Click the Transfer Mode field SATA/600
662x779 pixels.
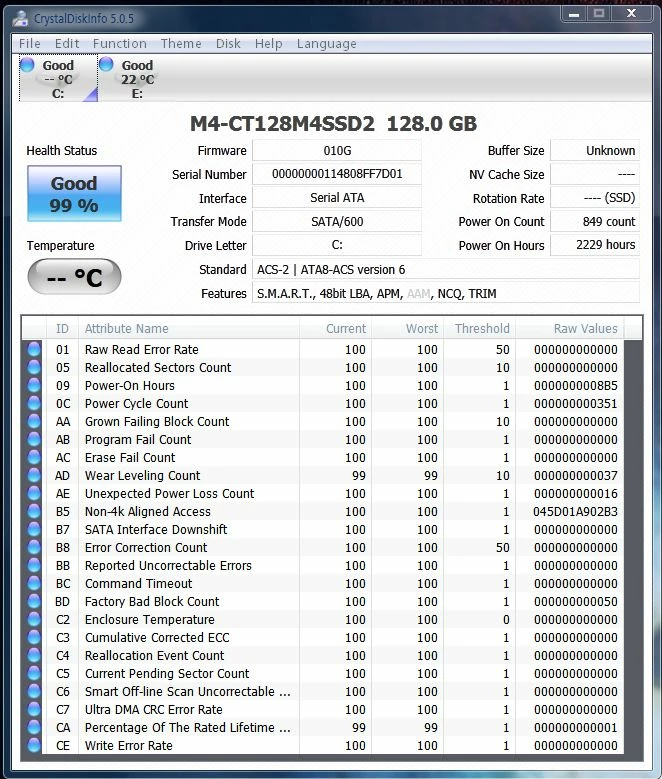coord(337,221)
